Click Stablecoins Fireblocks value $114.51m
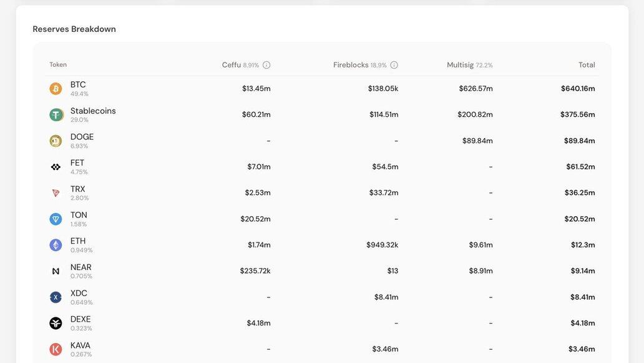 [384, 115]
